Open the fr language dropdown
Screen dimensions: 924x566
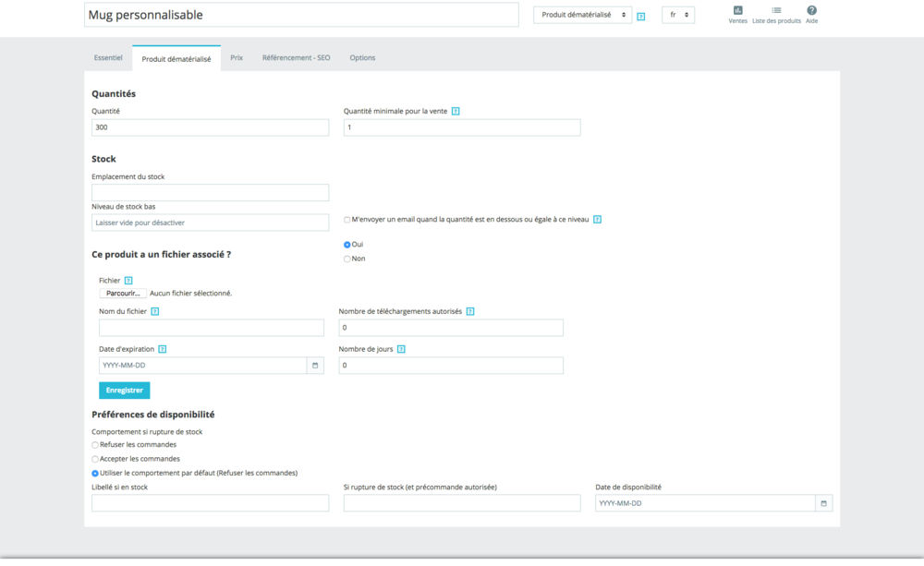coord(678,15)
